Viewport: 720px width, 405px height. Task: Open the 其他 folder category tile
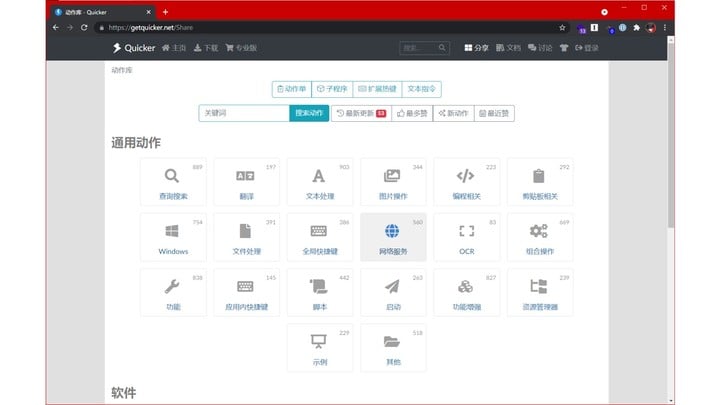pos(392,346)
